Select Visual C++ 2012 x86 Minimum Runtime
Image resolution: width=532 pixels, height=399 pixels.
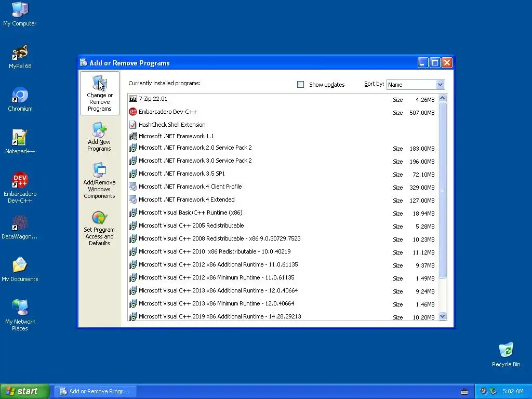click(283, 277)
